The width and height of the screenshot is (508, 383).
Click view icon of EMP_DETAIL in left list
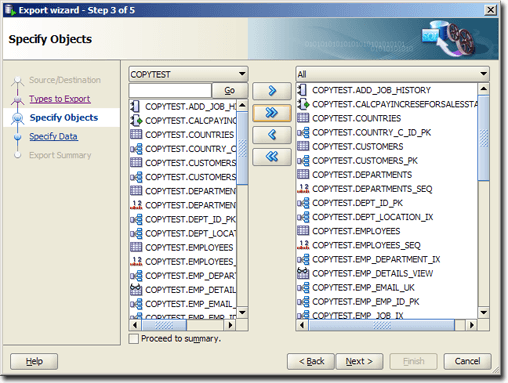[x=136, y=290]
